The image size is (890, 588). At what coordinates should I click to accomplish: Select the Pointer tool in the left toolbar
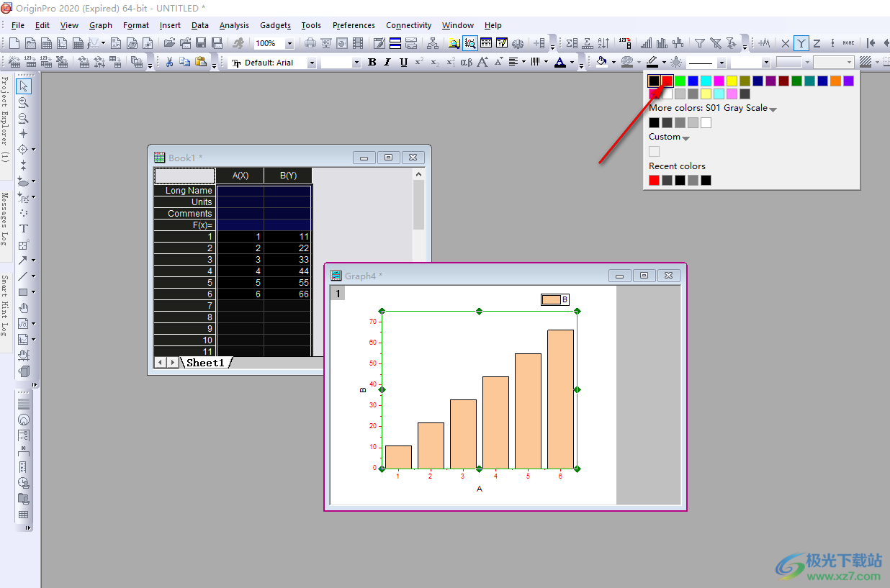tap(24, 86)
